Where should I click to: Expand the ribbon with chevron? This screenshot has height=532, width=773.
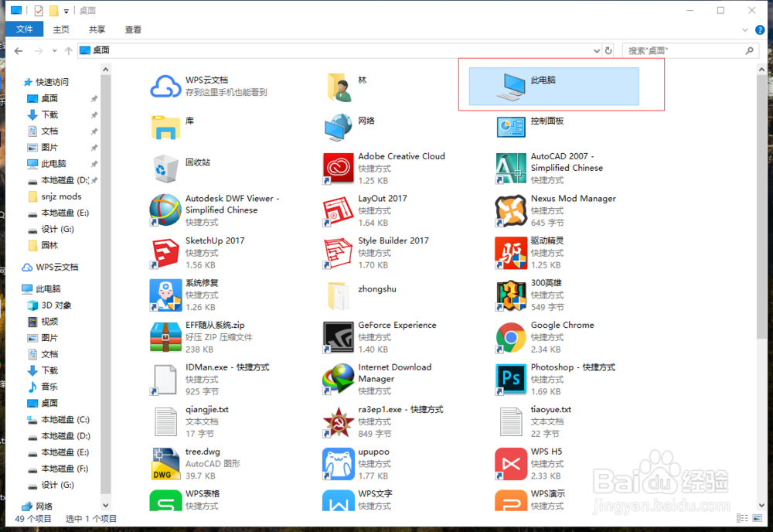click(745, 30)
